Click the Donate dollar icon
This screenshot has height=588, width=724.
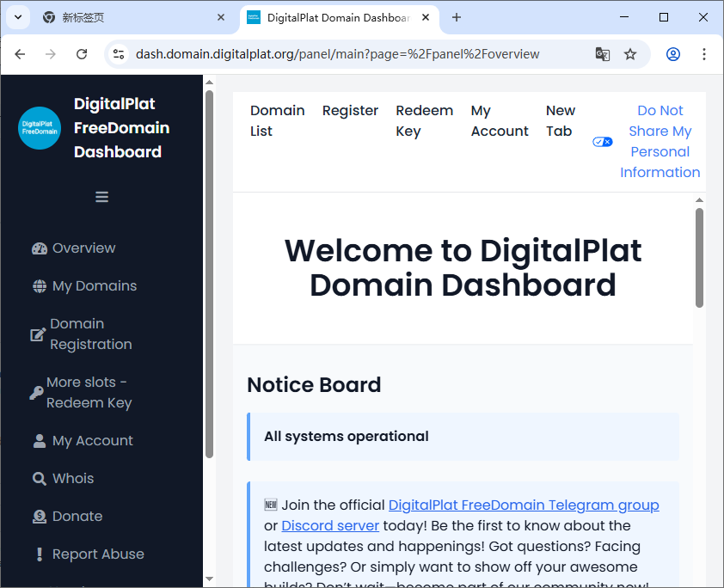[40, 517]
